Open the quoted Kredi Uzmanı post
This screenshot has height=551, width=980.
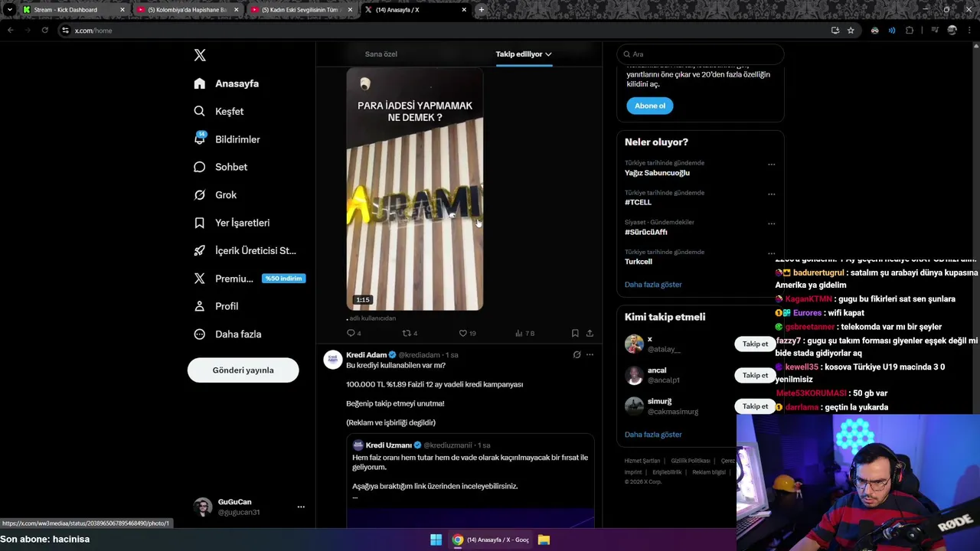470,481
